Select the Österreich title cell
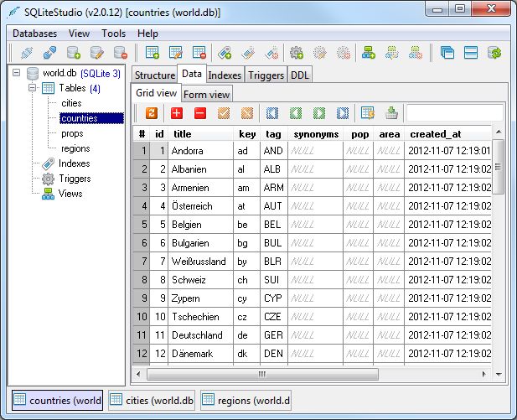This screenshot has height=420, width=517. (200, 206)
